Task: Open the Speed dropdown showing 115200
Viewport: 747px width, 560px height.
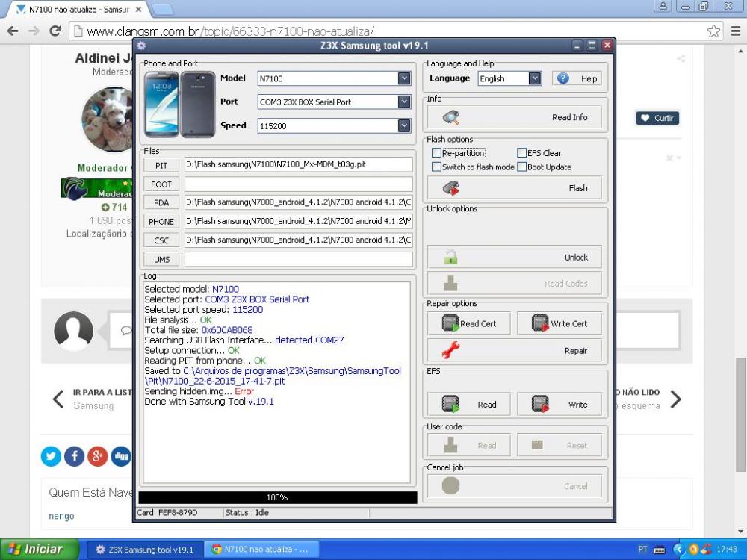Action: [404, 125]
